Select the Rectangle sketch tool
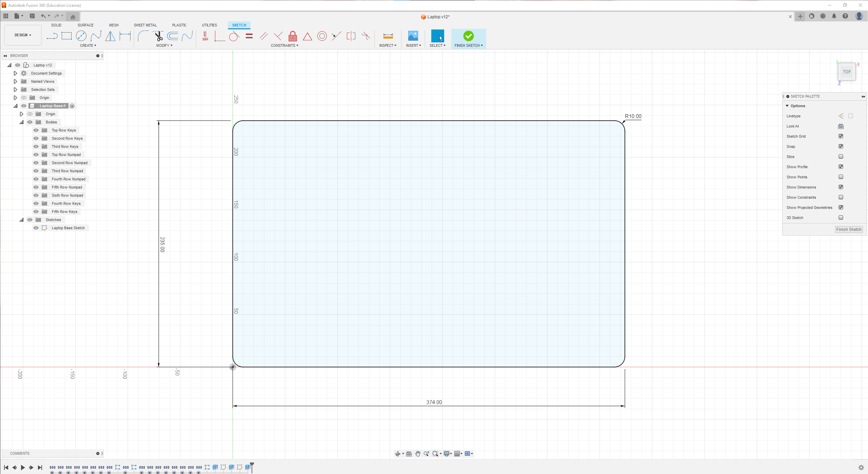The height and width of the screenshot is (474, 868). tap(66, 36)
